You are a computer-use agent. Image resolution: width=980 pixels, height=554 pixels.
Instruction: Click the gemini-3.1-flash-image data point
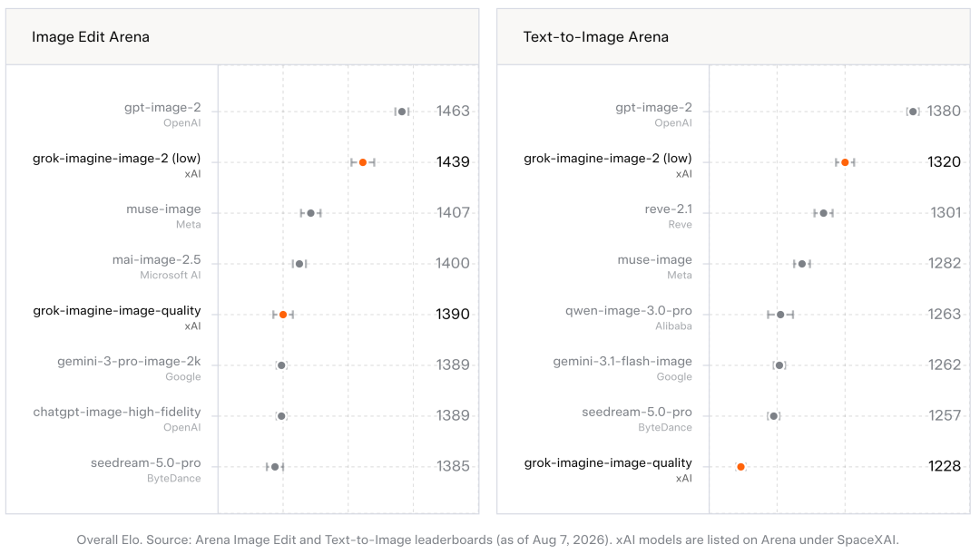tap(779, 365)
